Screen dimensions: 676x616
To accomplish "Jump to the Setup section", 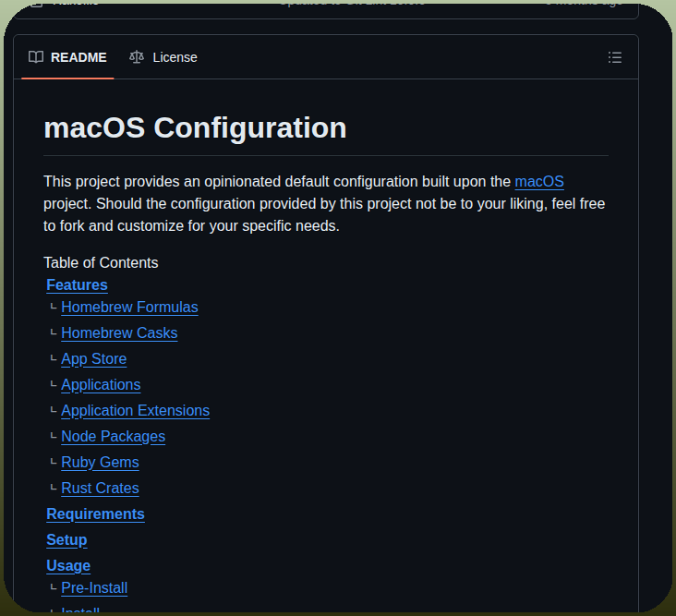I will pyautogui.click(x=66, y=539).
